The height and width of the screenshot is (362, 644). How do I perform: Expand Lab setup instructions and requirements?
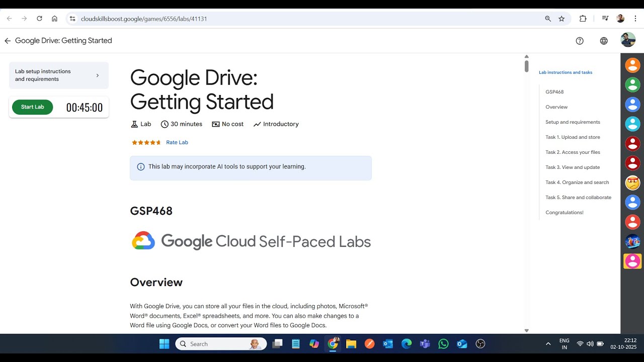[59, 75]
